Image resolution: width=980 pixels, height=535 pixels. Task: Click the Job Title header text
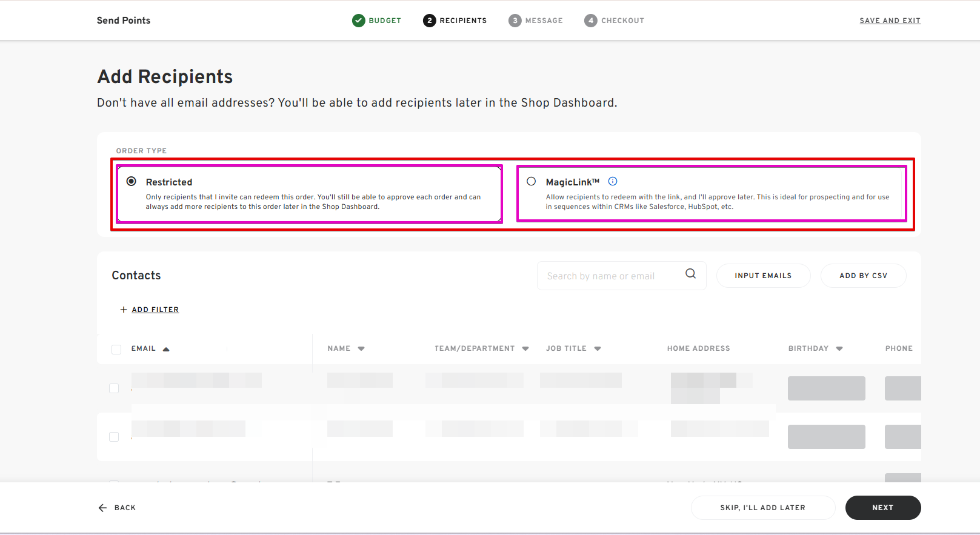[566, 348]
